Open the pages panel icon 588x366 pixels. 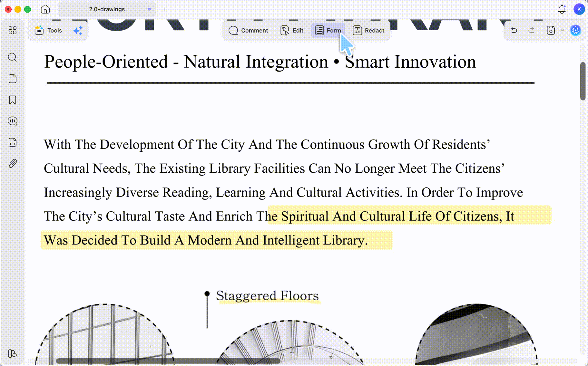13,79
